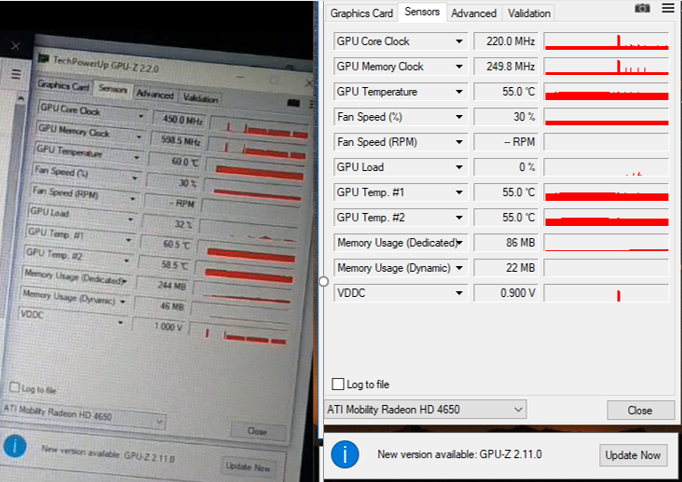
Task: Open ATI Mobility Radeon HD 4650 selector, right window
Action: click(425, 409)
